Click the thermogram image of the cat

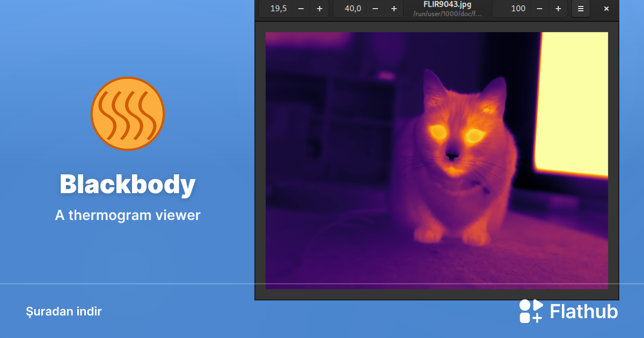click(x=437, y=161)
